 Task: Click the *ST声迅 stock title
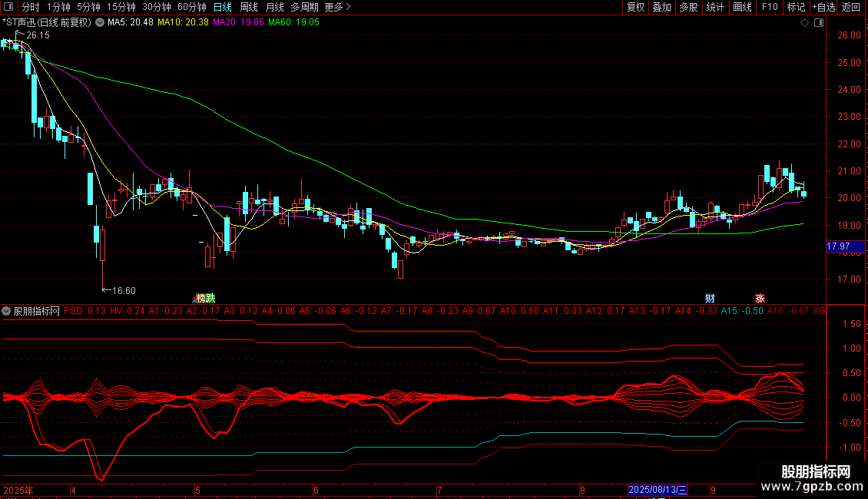[x=47, y=23]
